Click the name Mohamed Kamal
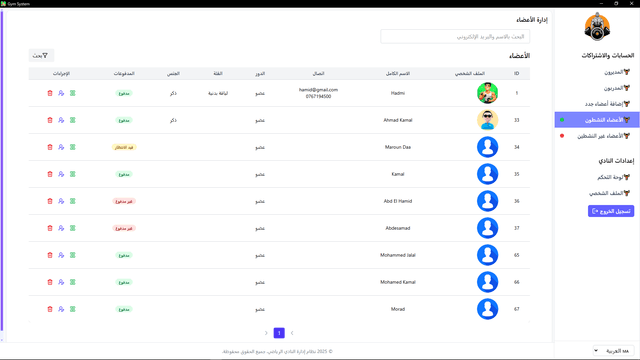 pos(398,282)
